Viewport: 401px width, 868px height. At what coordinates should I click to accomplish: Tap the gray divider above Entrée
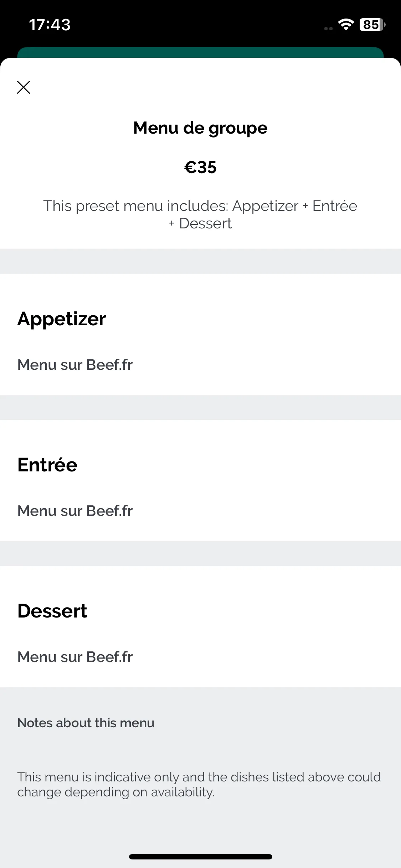click(200, 407)
